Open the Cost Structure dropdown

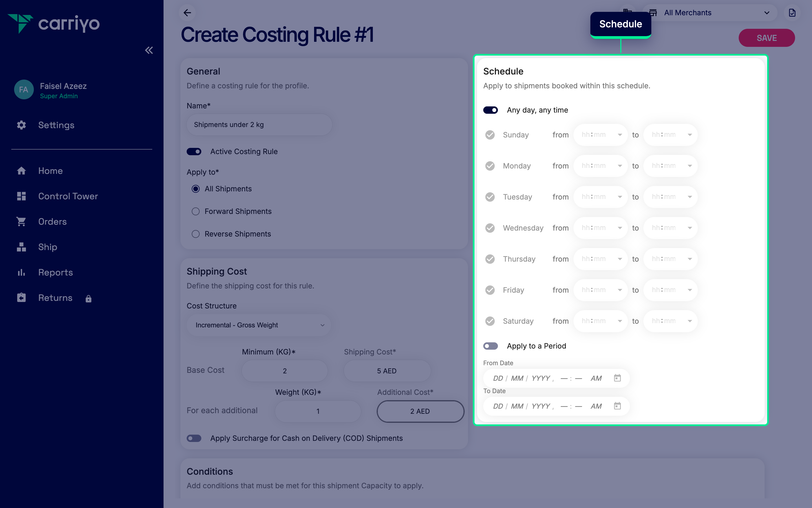(259, 325)
